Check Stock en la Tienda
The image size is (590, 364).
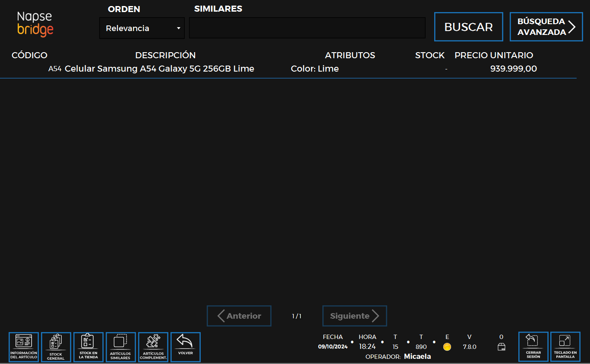coord(88,347)
